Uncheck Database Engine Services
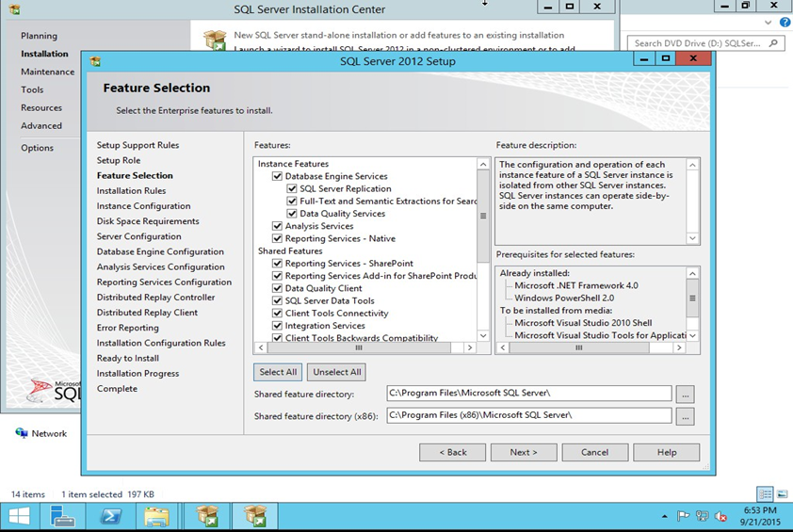The image size is (793, 532). (278, 176)
